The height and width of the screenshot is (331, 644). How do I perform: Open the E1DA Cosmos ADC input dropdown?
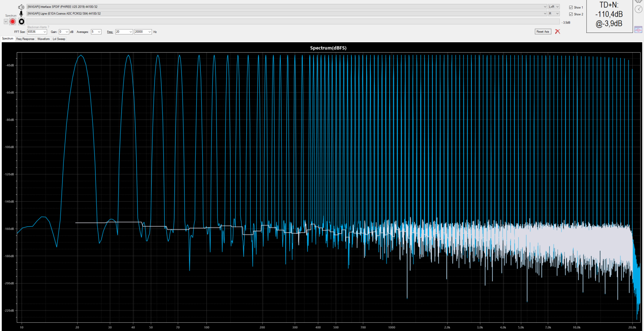point(287,14)
